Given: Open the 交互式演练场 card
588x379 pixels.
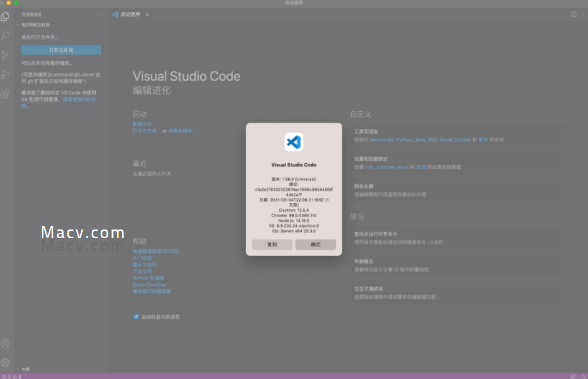Looking at the screenshot, I should (459, 293).
